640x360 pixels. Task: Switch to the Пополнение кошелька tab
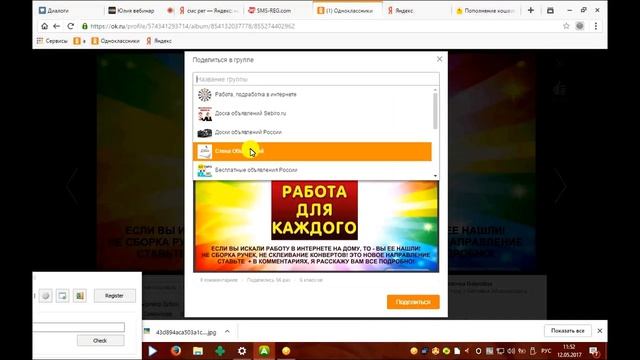point(486,11)
